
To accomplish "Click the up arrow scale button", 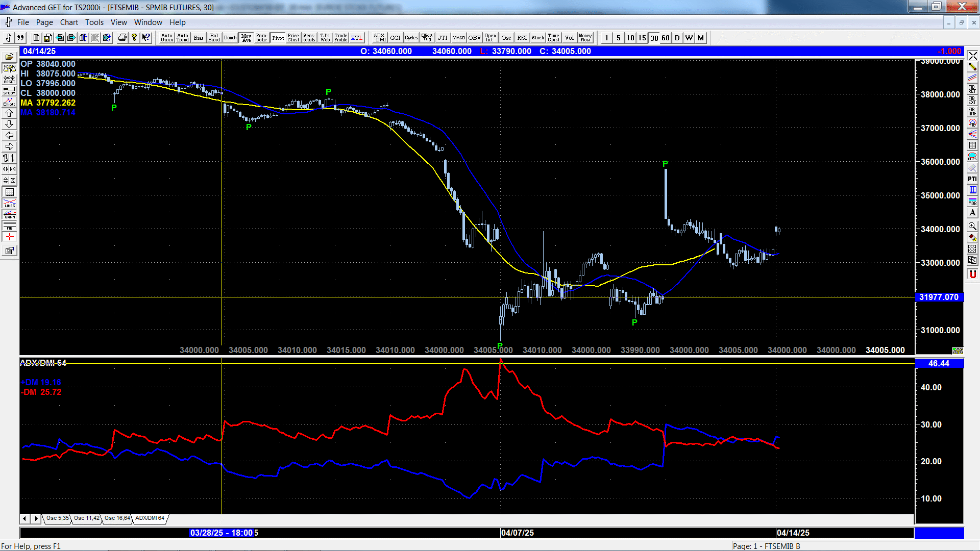I will 9,113.
